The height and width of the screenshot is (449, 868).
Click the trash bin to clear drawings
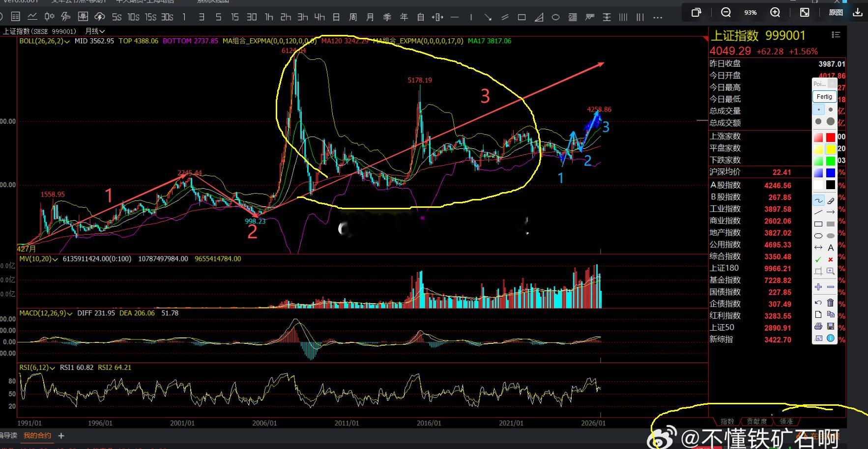(x=831, y=303)
